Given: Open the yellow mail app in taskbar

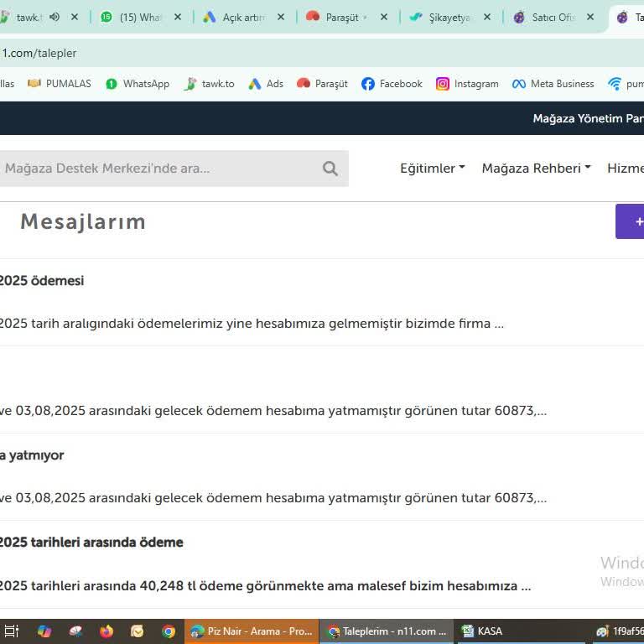Looking at the screenshot, I should (x=138, y=631).
